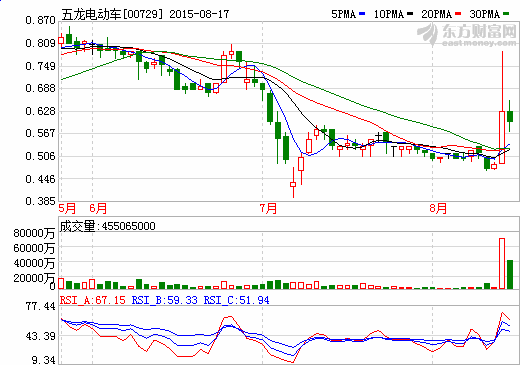
Task: Click the 9.34 RSI axis label
Action: [x=43, y=360]
